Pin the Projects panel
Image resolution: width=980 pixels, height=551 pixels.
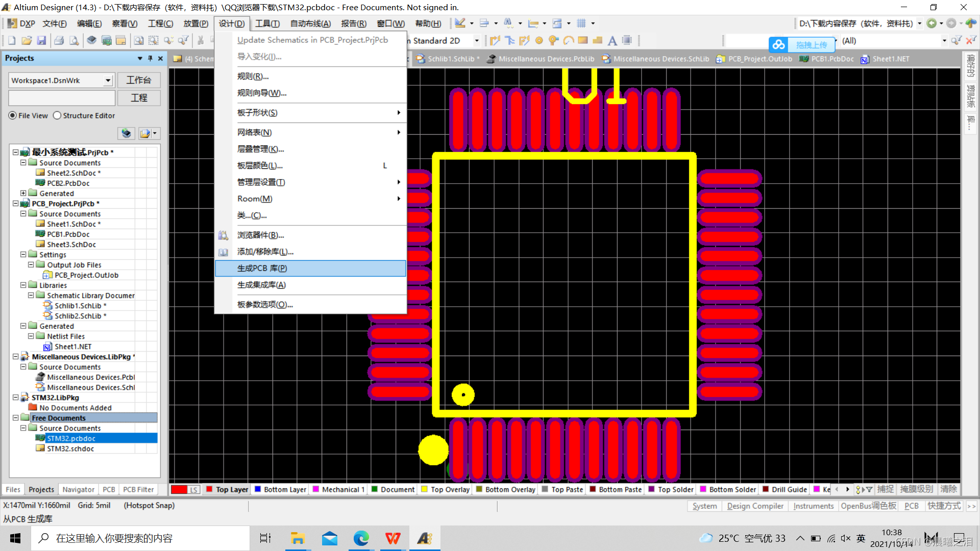point(150,58)
